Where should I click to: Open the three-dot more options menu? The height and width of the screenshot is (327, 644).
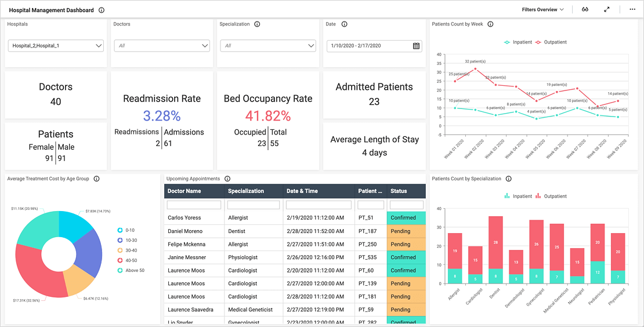pos(632,10)
